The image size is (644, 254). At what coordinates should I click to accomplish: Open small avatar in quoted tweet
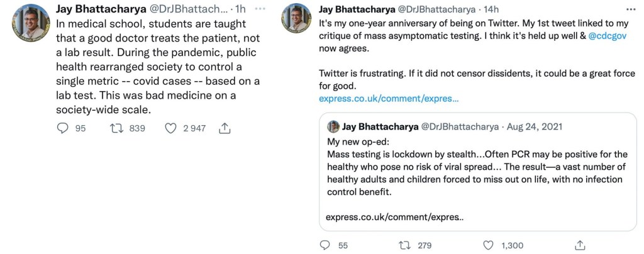click(x=333, y=126)
